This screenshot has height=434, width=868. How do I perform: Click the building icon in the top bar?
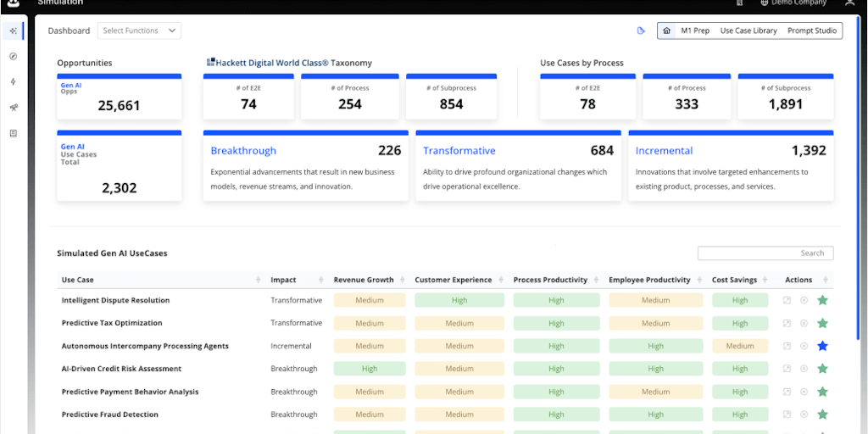coord(739,3)
